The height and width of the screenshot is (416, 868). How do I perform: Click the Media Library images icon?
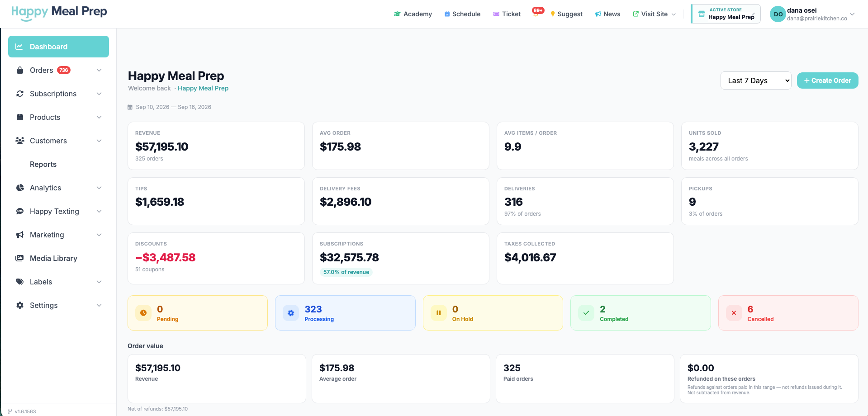[20, 258]
